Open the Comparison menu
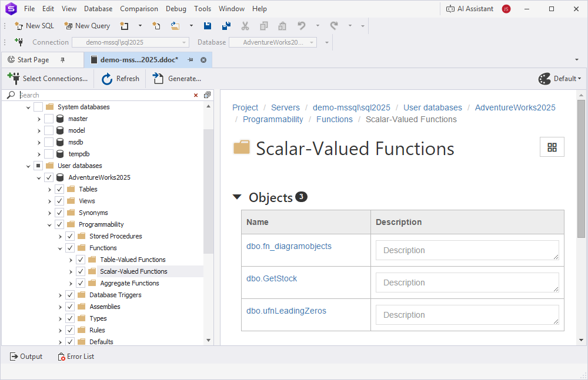The height and width of the screenshot is (380, 588). tap(139, 9)
